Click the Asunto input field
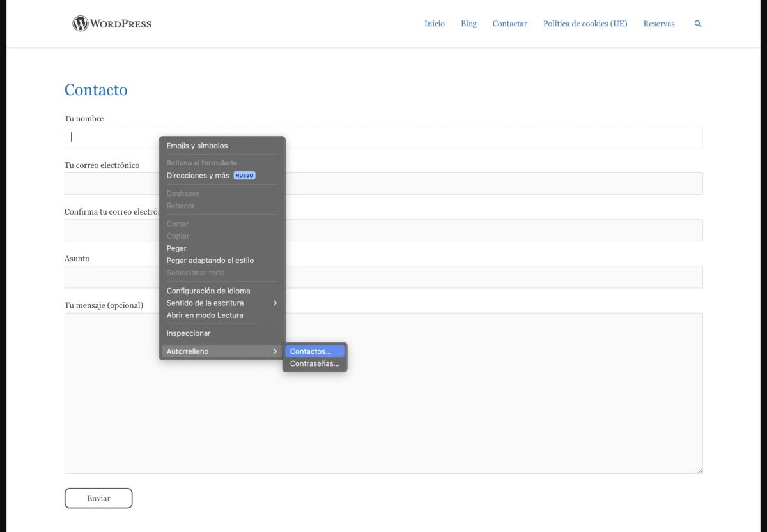 tap(492, 277)
